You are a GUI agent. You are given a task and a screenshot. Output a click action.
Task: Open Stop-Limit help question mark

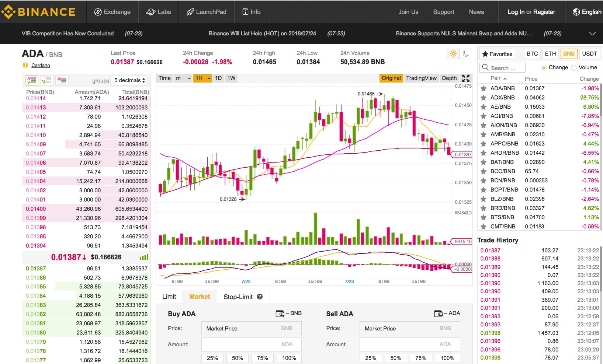pos(260,297)
